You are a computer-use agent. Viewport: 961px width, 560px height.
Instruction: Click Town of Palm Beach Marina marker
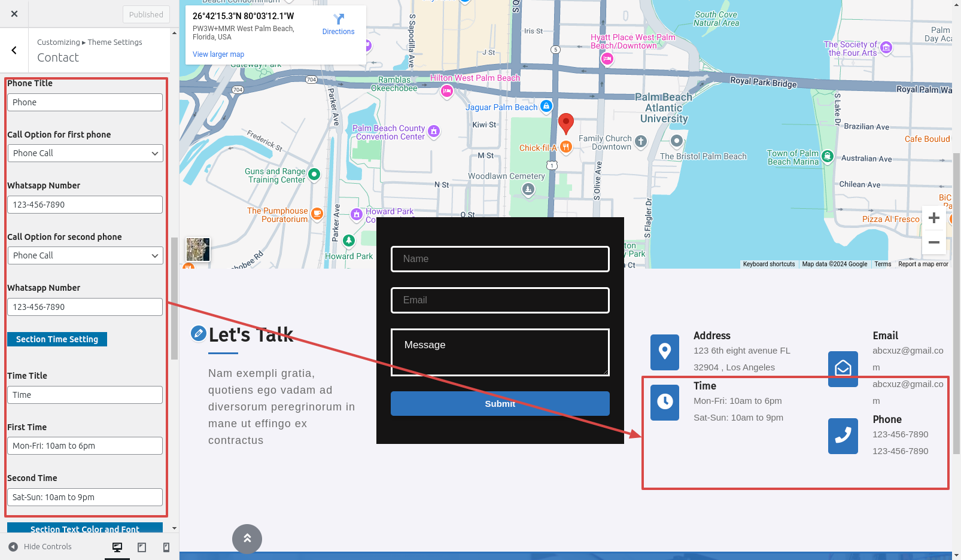tap(828, 157)
